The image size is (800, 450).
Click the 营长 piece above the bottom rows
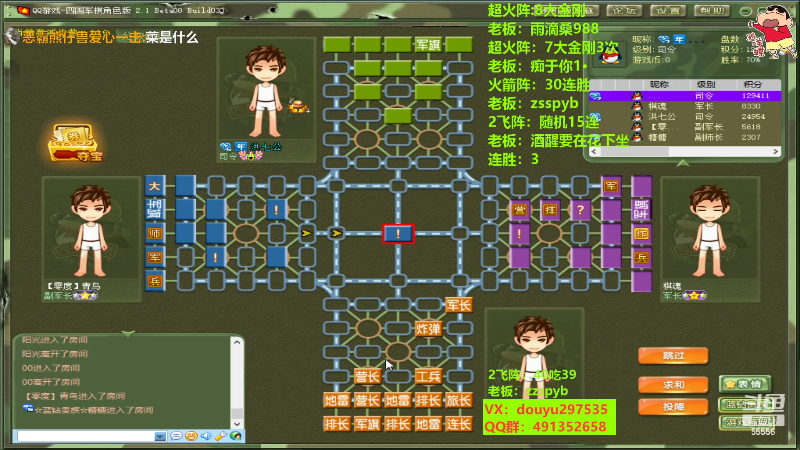coord(367,377)
